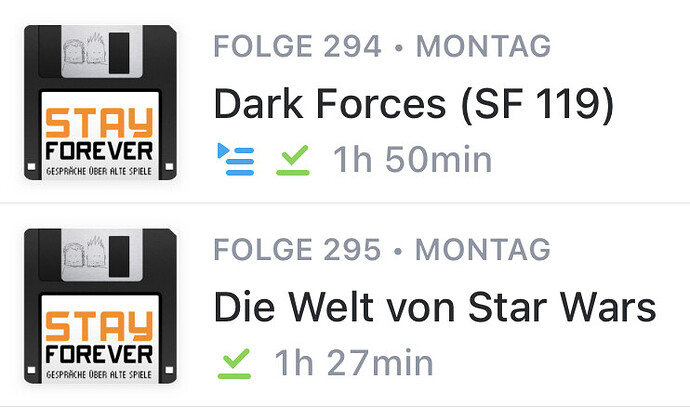Open the Dark Forces (SF 119) episode title
This screenshot has width=690, height=419.
pos(413,104)
